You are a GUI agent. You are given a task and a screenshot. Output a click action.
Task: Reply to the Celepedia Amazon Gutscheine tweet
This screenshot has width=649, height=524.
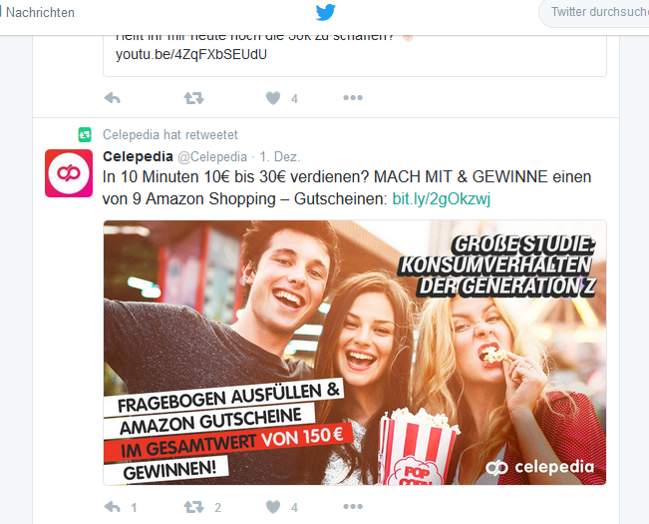112,507
